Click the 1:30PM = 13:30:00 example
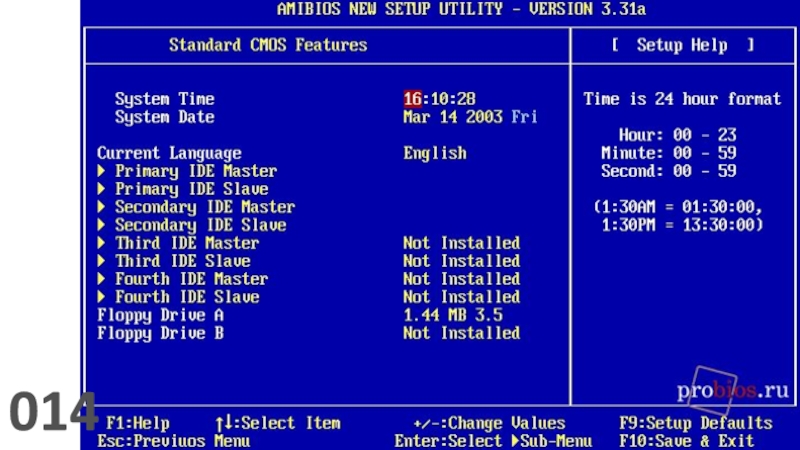 682,224
